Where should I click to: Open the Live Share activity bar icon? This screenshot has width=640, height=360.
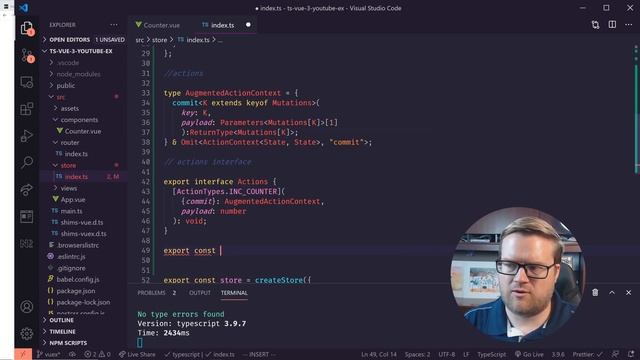pyautogui.click(x=27, y=189)
